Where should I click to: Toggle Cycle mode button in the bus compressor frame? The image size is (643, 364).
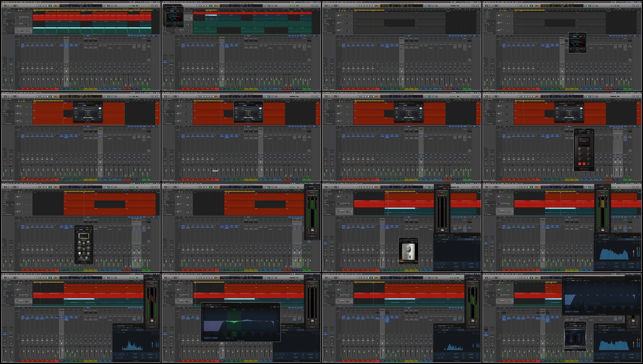tap(539, 97)
